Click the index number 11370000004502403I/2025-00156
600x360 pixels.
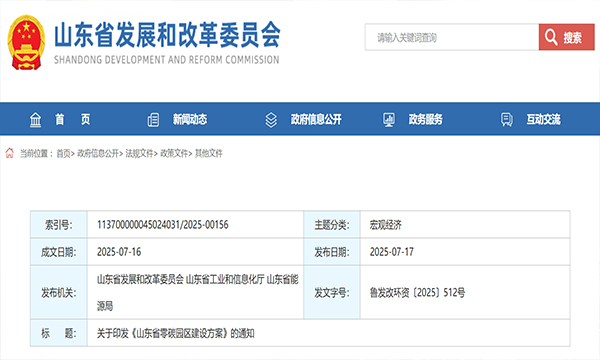[x=163, y=225]
